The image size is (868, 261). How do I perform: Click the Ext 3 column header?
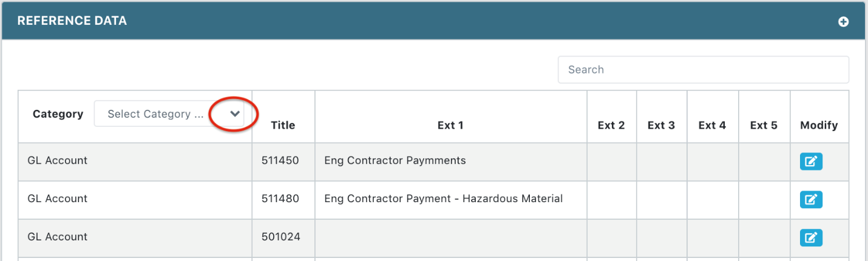[661, 126]
